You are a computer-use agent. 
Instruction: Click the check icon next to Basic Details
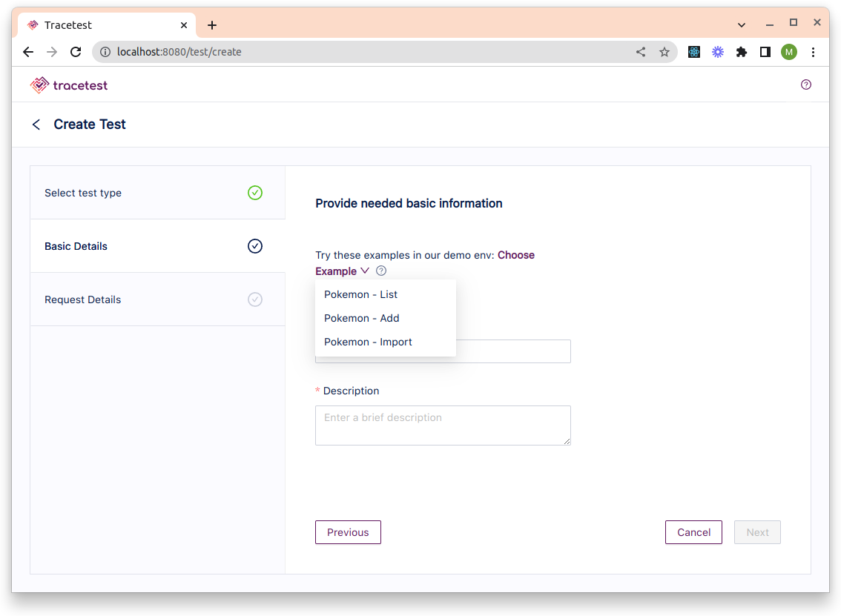(x=255, y=246)
